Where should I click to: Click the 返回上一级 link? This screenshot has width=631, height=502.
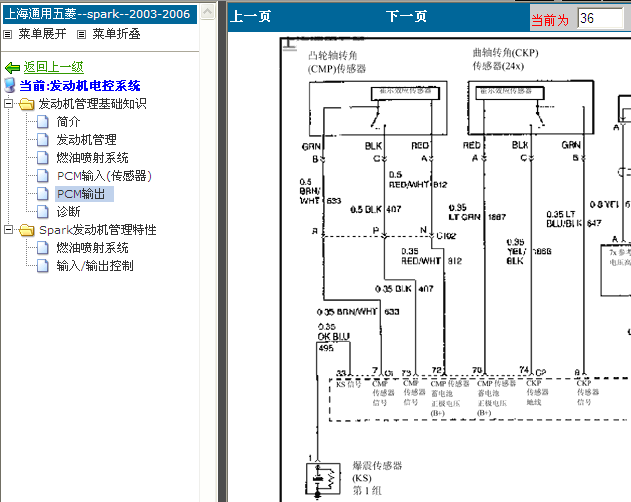[54, 67]
